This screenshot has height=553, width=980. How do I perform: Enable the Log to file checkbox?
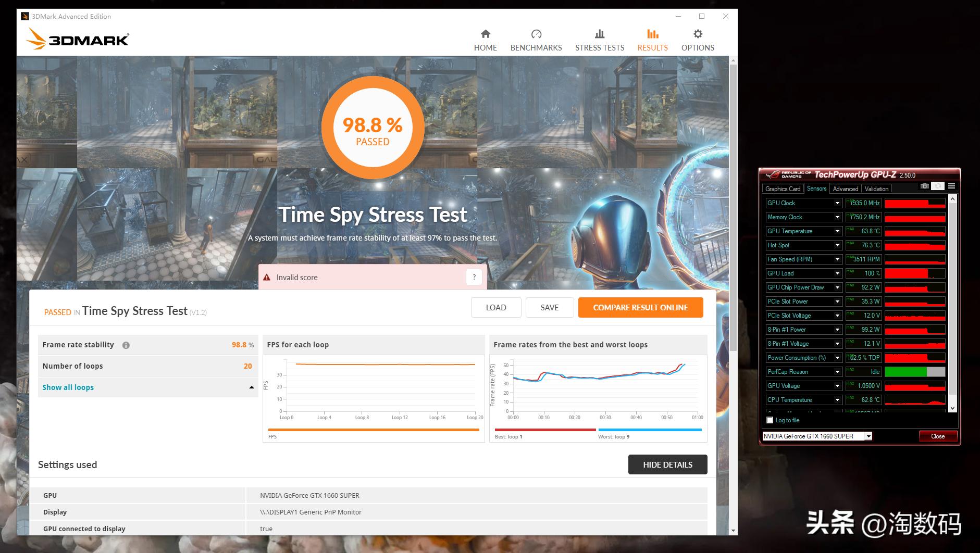(x=770, y=420)
